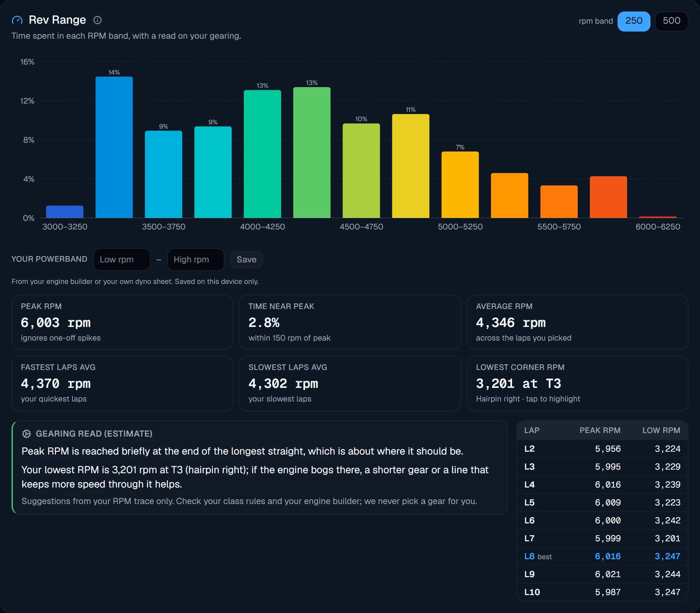The image size is (700, 613).
Task: Click the short 3000–3250 dark blue bar
Action: tap(65, 212)
